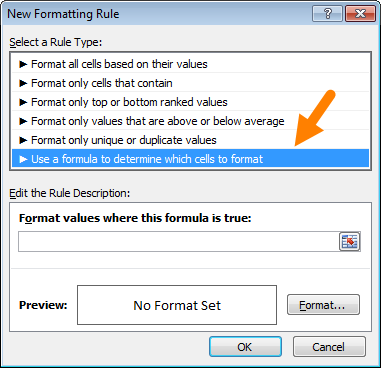The image size is (381, 368).
Task: Confirm with the OK button
Action: click(x=245, y=347)
